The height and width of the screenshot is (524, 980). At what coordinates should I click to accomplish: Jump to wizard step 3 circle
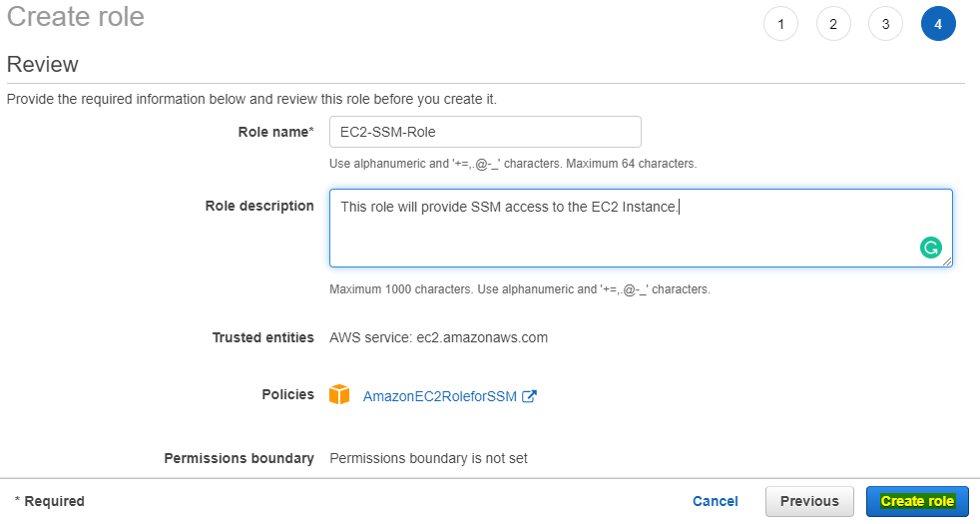point(885,24)
